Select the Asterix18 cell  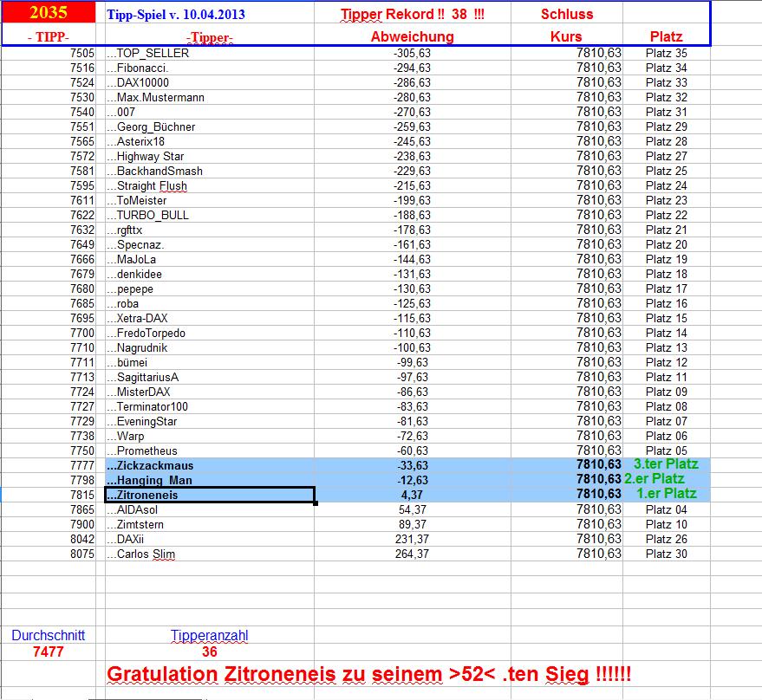tap(210, 141)
